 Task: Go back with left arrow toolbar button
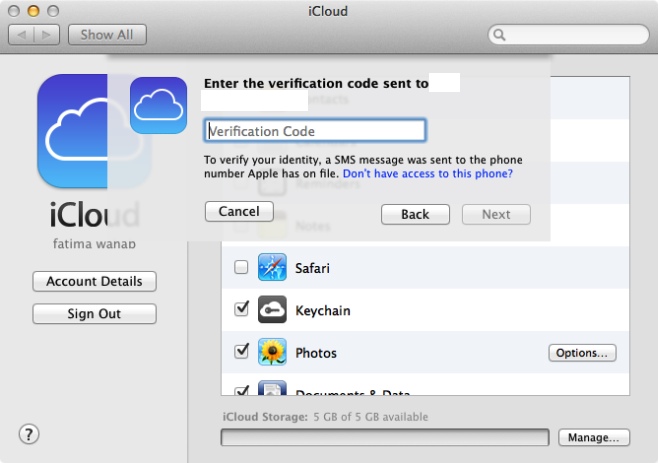(x=21, y=34)
